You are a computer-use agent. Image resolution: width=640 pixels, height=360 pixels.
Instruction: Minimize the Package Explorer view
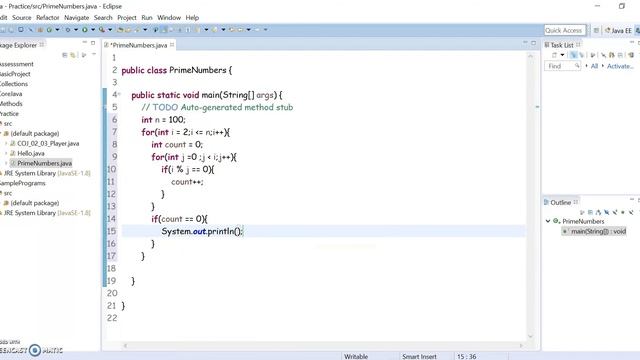click(84, 42)
